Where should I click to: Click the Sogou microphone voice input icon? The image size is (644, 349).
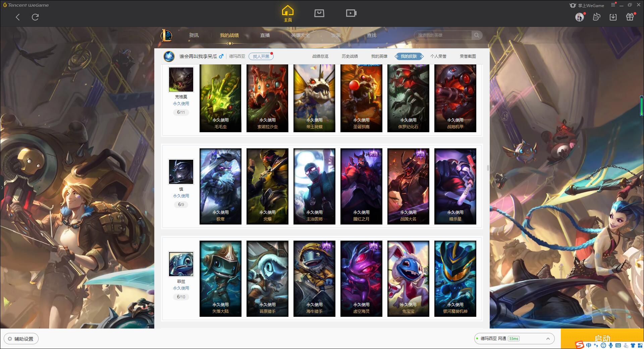(611, 345)
